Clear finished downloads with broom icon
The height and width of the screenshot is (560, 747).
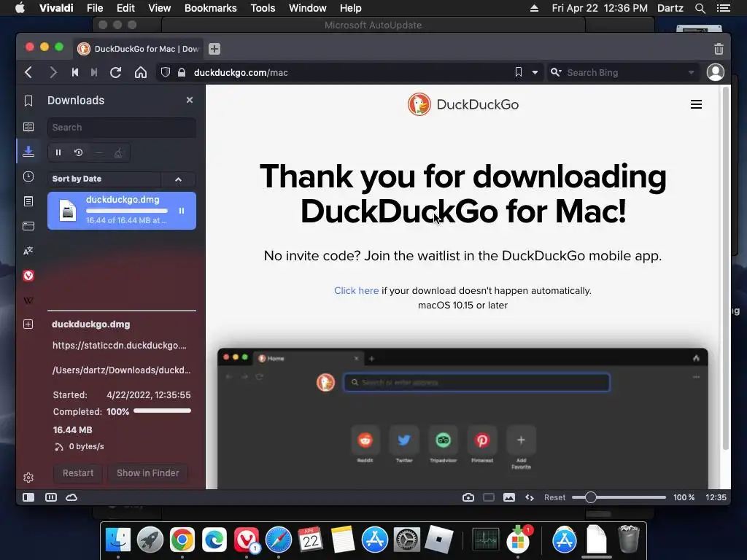[118, 153]
